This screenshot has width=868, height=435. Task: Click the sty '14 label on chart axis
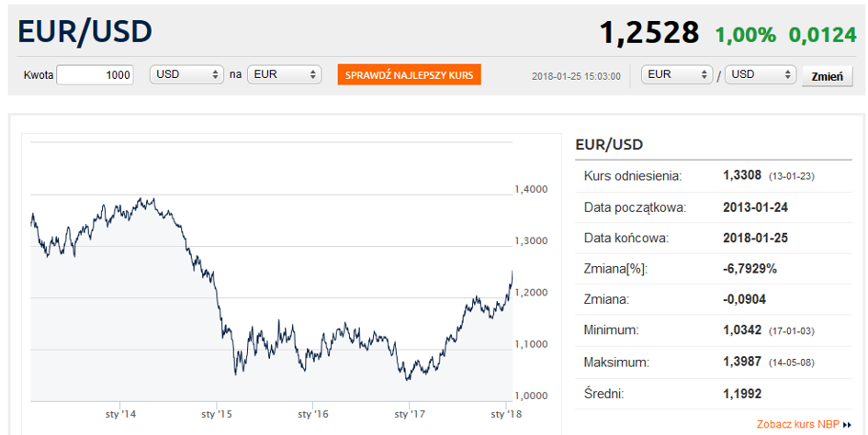[x=120, y=415]
